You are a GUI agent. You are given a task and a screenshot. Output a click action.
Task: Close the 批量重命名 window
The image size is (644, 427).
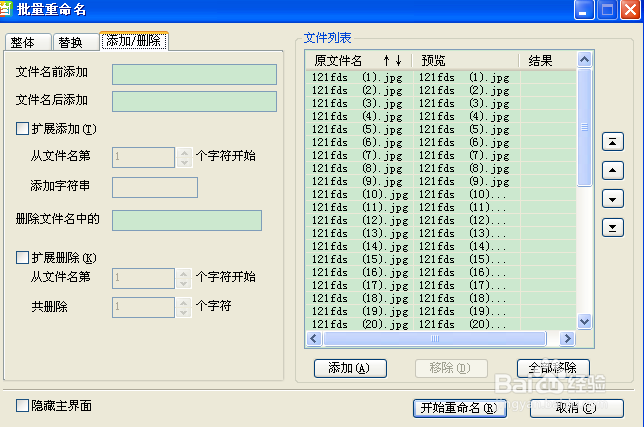[x=630, y=9]
